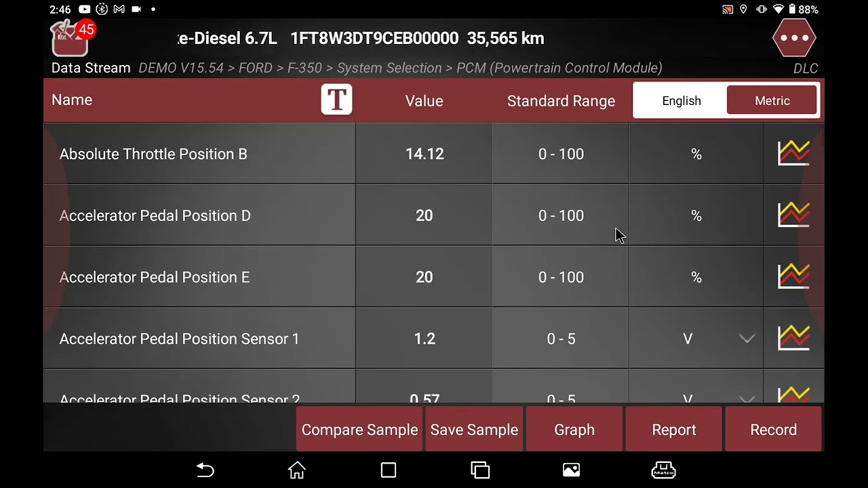Click the value 1.2
This screenshot has height=488, width=868.
pyautogui.click(x=425, y=339)
